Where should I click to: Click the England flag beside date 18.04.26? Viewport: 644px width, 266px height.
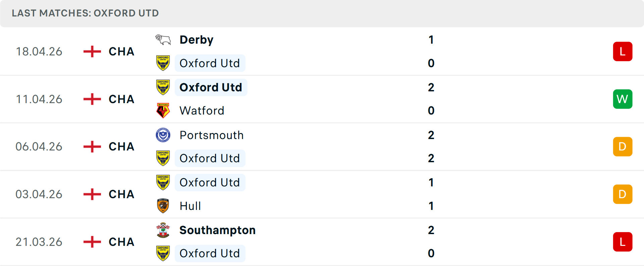[x=91, y=51]
